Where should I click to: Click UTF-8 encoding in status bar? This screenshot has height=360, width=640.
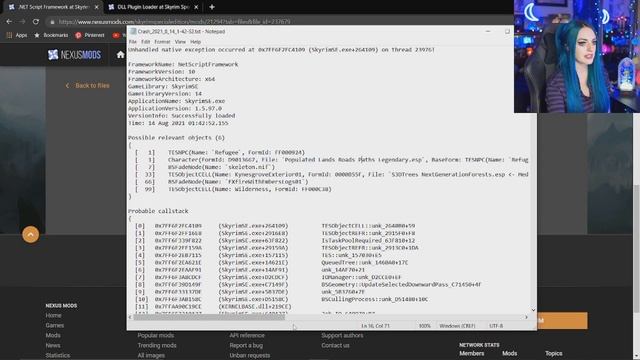click(x=496, y=326)
